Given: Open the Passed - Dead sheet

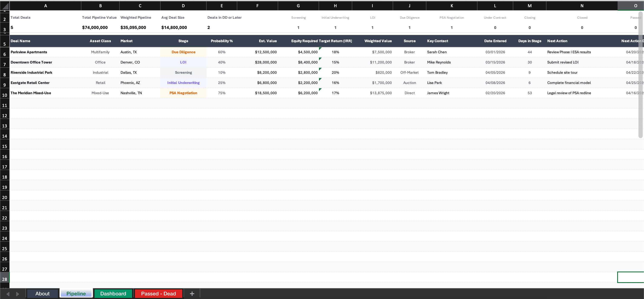Looking at the screenshot, I should click(158, 293).
